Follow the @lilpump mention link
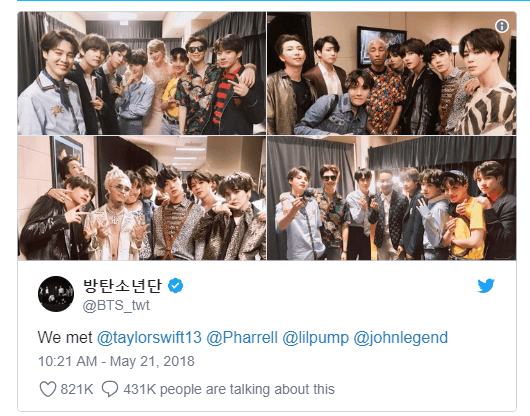The width and height of the screenshot is (530, 416). point(315,338)
